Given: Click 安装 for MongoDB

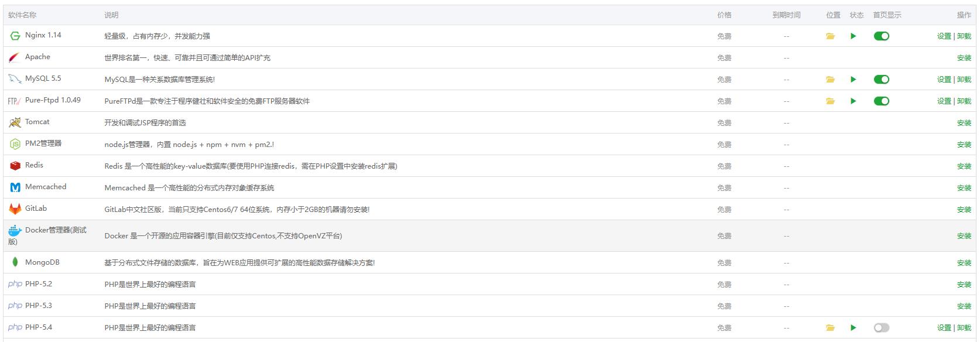Looking at the screenshot, I should (x=964, y=263).
